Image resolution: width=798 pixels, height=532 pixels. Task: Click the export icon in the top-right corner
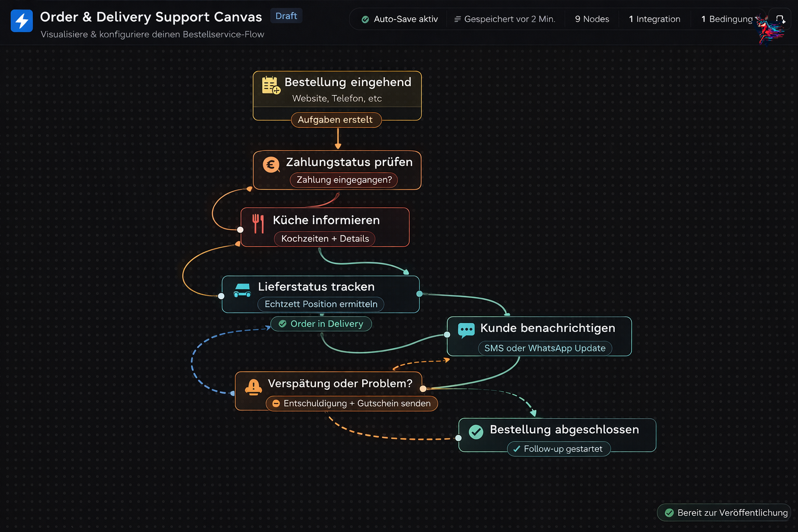(x=781, y=19)
